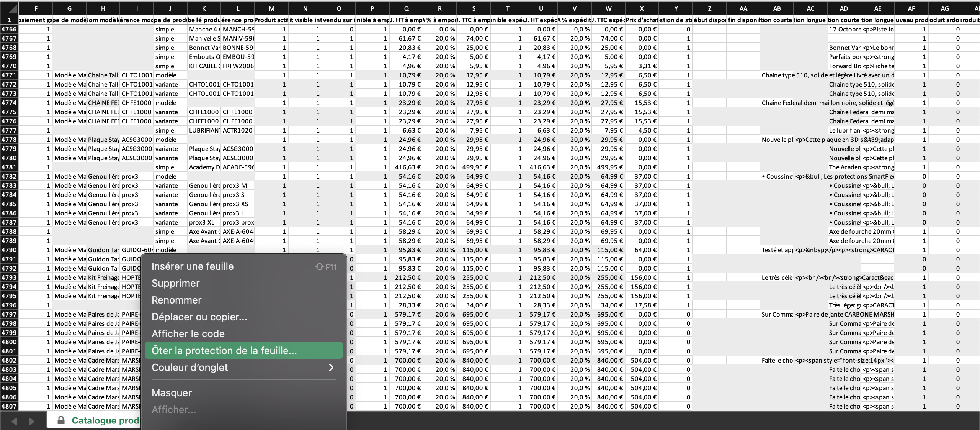Viewport: 980px width, 430px height.
Task: Select Supprimer in the context menu
Action: pyautogui.click(x=176, y=283)
